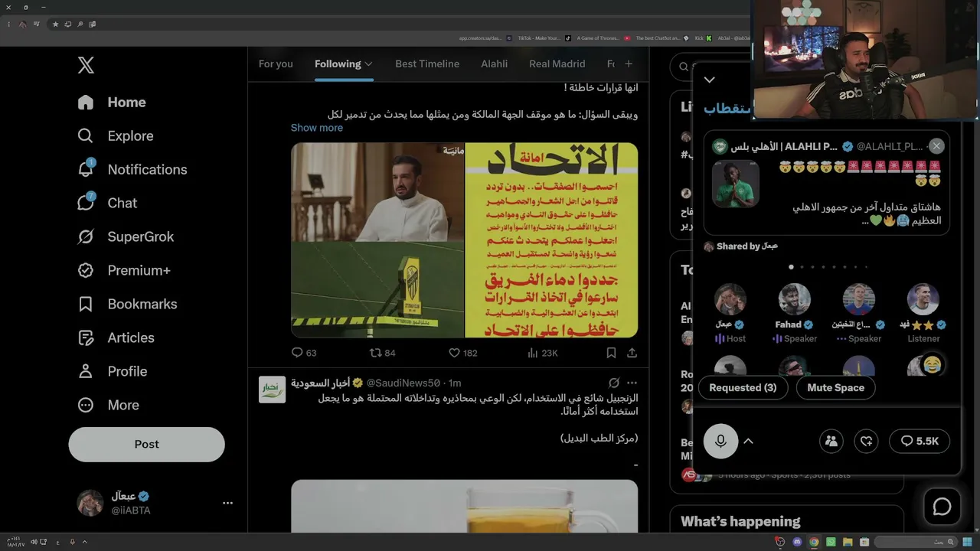
Task: Open the Requested (3) list
Action: click(743, 388)
